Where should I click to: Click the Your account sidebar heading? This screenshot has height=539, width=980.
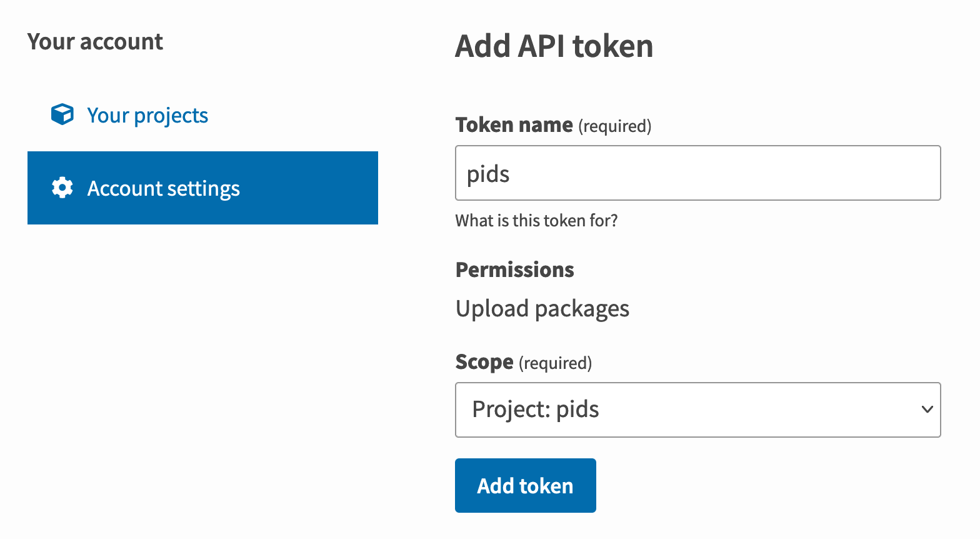pos(95,41)
